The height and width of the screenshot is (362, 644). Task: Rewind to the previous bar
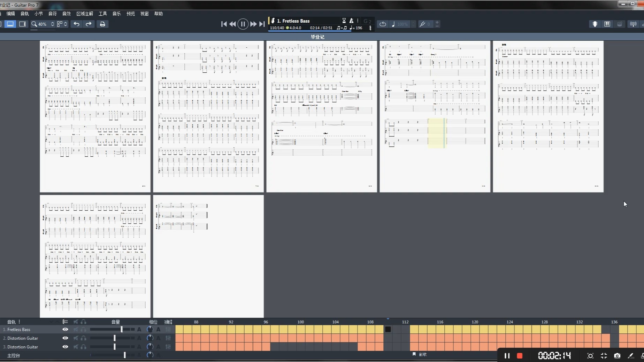(x=232, y=24)
